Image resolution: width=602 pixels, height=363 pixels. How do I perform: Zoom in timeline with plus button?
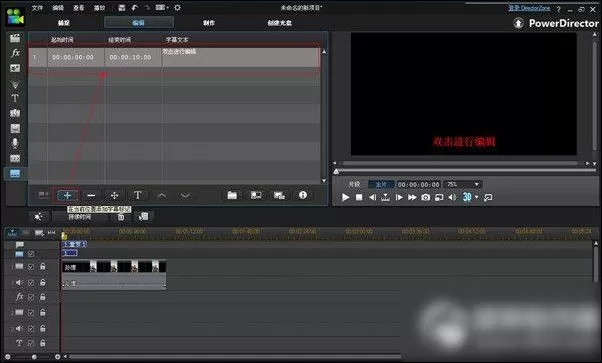click(57, 357)
